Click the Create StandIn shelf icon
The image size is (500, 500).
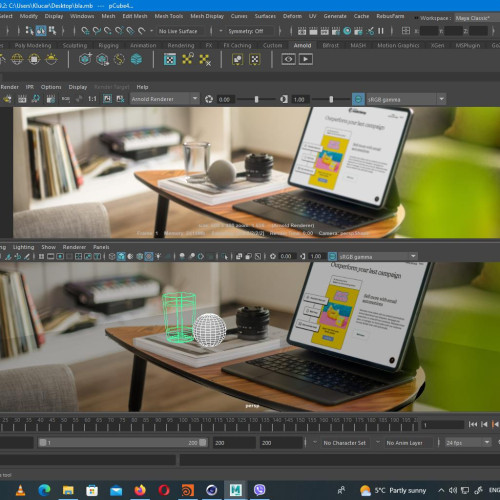click(85, 59)
